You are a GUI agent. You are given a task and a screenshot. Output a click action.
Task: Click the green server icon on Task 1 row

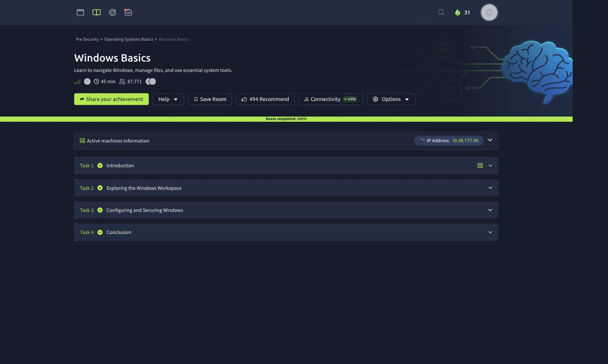(x=480, y=166)
